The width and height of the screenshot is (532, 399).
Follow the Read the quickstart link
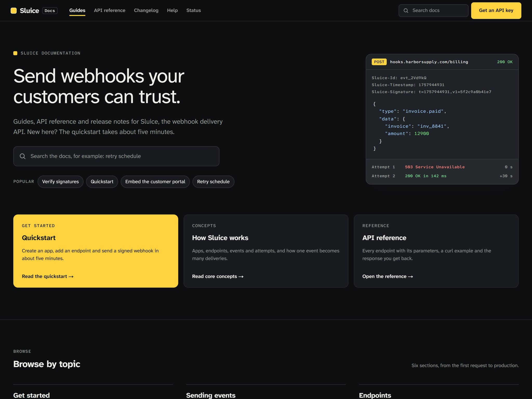click(48, 276)
